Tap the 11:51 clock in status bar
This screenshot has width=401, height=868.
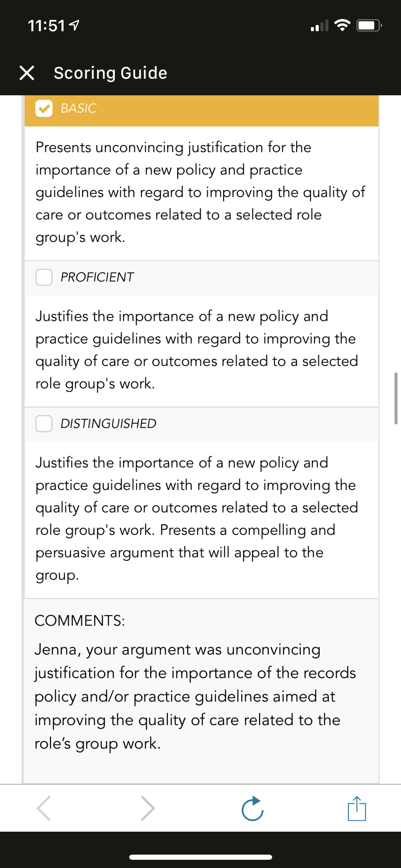46,26
